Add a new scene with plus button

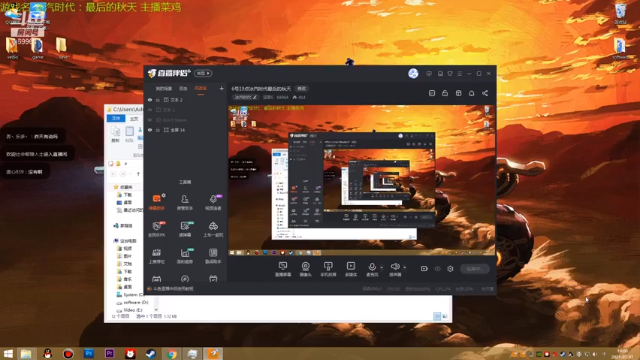(x=221, y=88)
